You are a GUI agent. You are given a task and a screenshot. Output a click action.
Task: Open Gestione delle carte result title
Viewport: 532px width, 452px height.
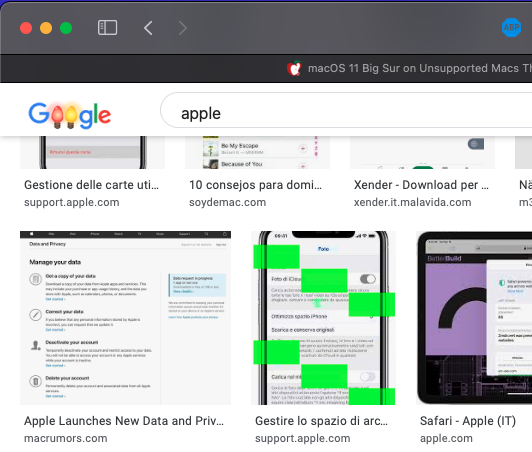[x=91, y=185]
